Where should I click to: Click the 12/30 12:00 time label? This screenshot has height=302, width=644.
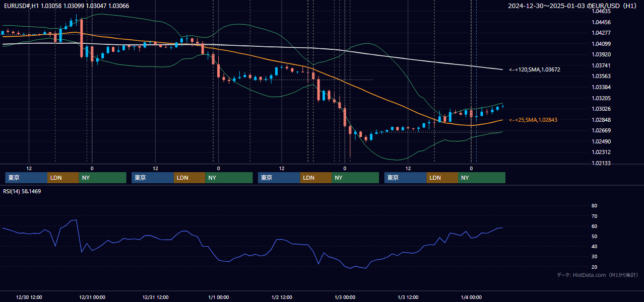point(29,297)
